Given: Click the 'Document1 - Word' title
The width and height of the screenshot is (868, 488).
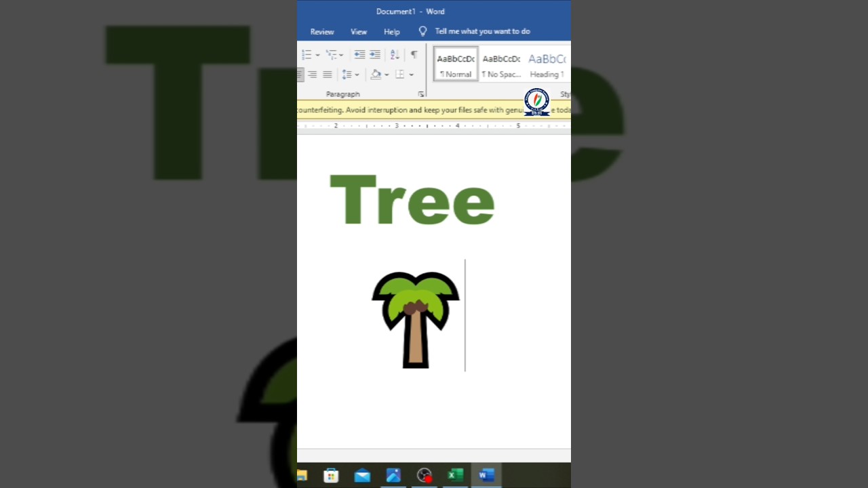Looking at the screenshot, I should point(411,12).
